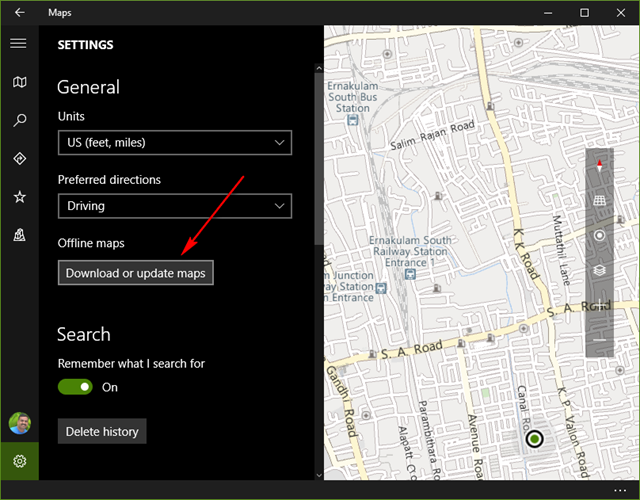Open the more options ellipsis
Screen dimensions: 640x500
tap(620, 490)
